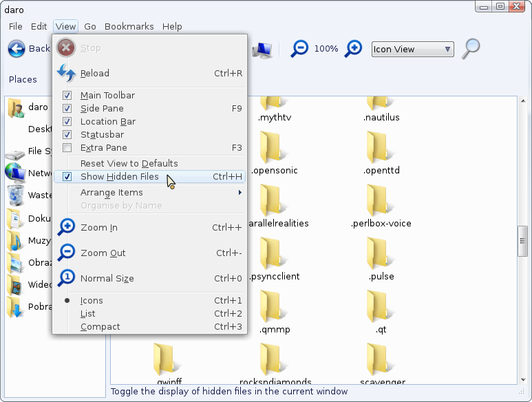The width and height of the screenshot is (532, 402).
Task: Click the toolbar zoom out magnifier
Action: tap(299, 48)
